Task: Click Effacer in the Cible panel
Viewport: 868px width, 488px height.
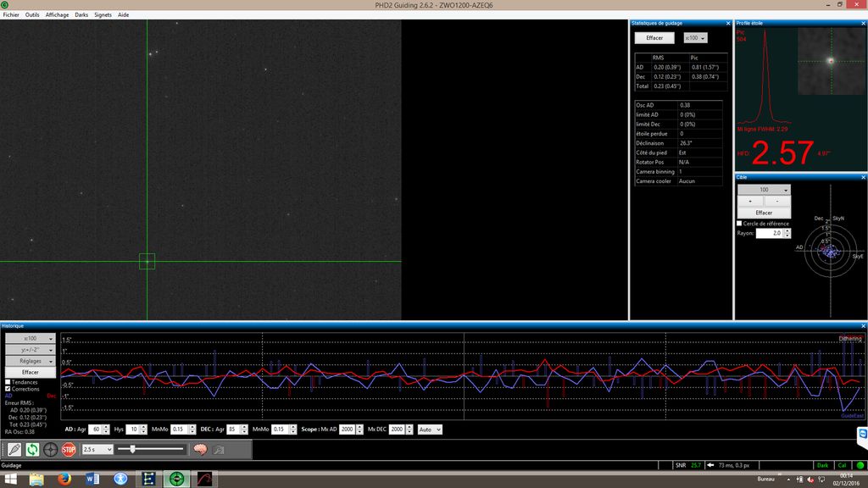Action: (764, 213)
